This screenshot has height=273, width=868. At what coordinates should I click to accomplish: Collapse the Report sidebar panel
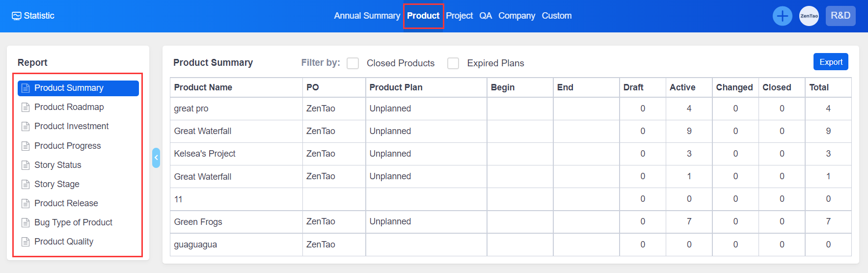(156, 158)
